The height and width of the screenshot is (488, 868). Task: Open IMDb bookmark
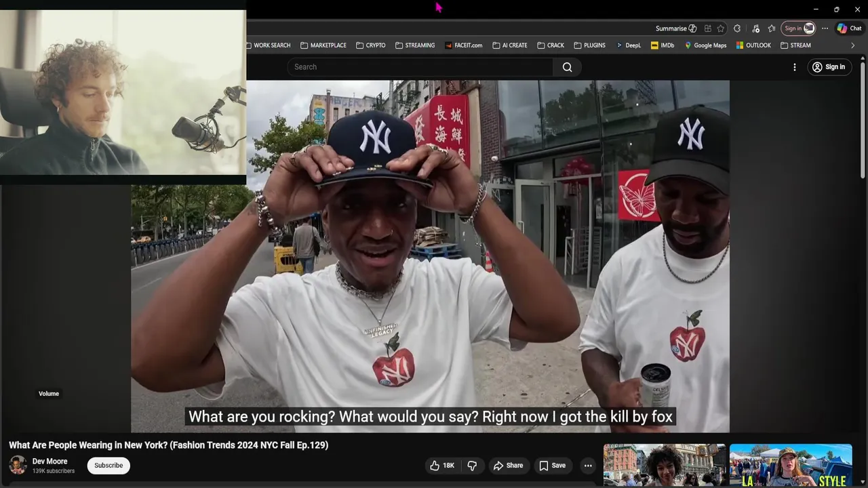[663, 45]
